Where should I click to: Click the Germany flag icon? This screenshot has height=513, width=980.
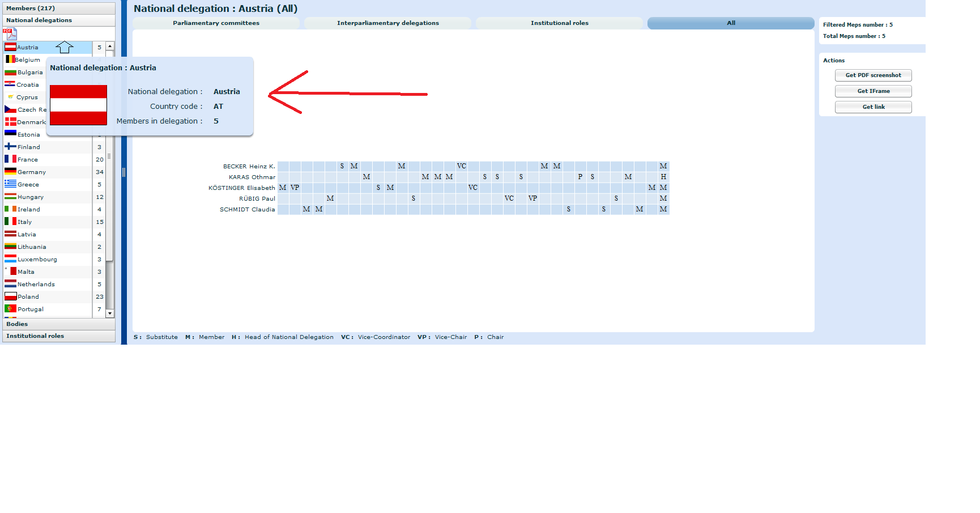tap(10, 172)
